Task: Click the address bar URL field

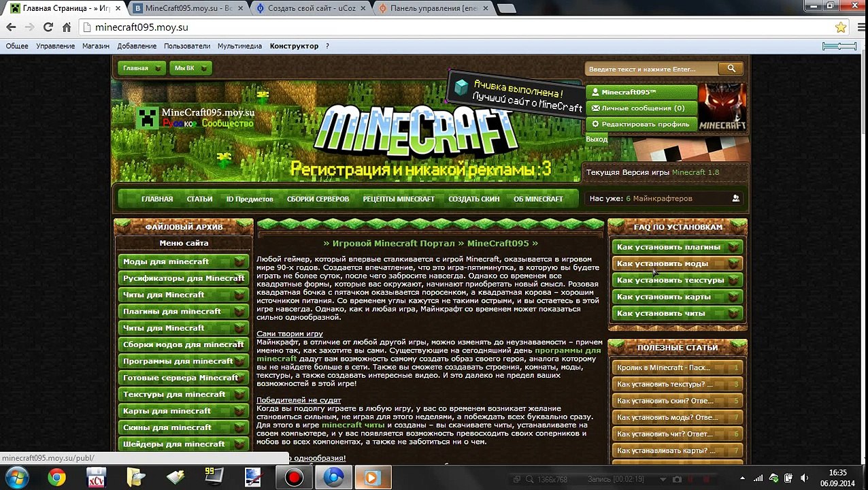Action: click(456, 27)
